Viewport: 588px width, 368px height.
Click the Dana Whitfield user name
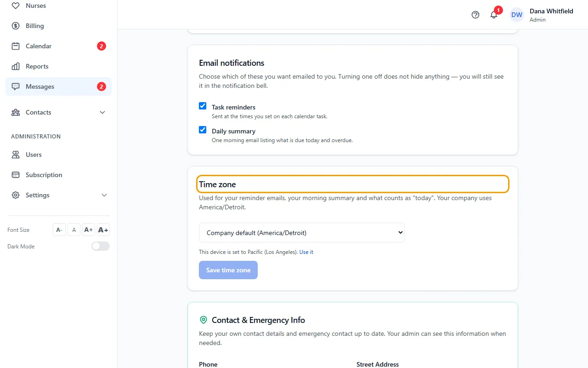pyautogui.click(x=551, y=11)
